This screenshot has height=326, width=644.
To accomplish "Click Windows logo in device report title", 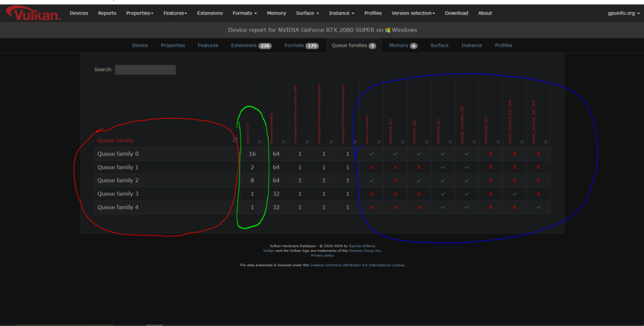I will coord(387,30).
